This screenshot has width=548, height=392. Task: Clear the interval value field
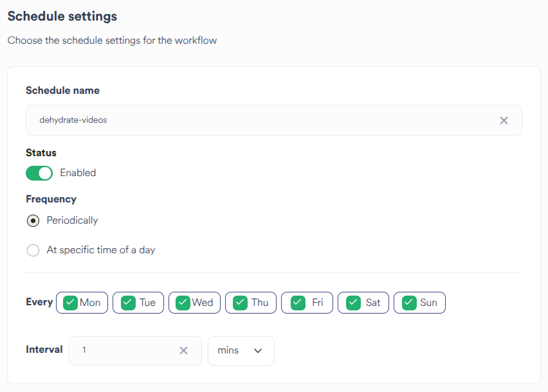(183, 351)
